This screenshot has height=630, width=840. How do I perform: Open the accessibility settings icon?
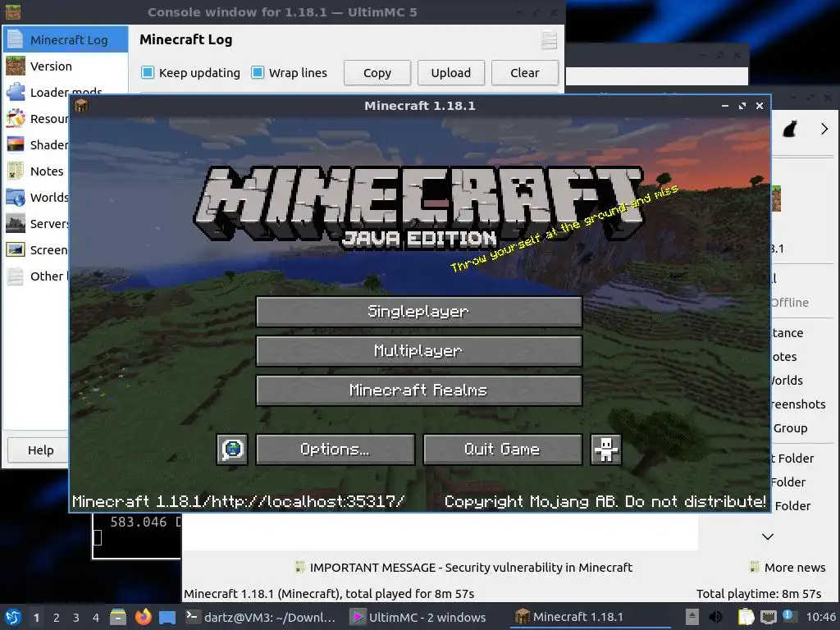coord(606,449)
